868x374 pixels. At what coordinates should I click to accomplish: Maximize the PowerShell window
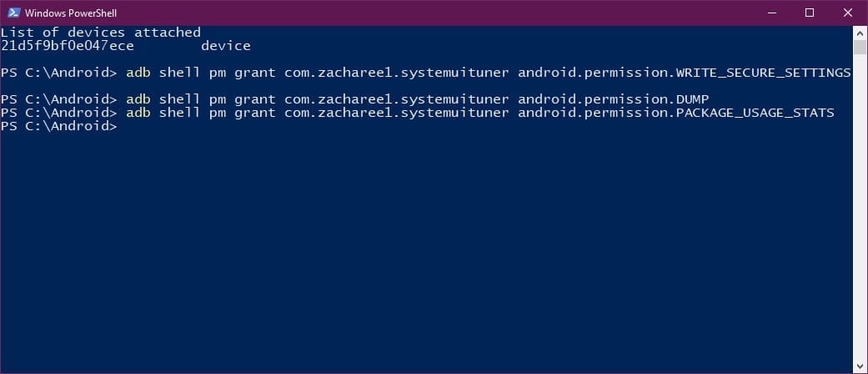point(810,13)
